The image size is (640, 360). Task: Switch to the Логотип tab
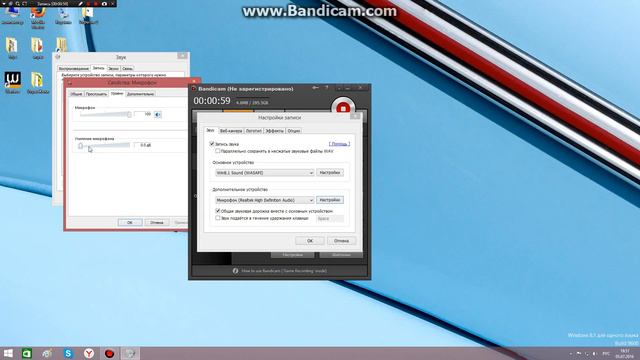pos(253,131)
